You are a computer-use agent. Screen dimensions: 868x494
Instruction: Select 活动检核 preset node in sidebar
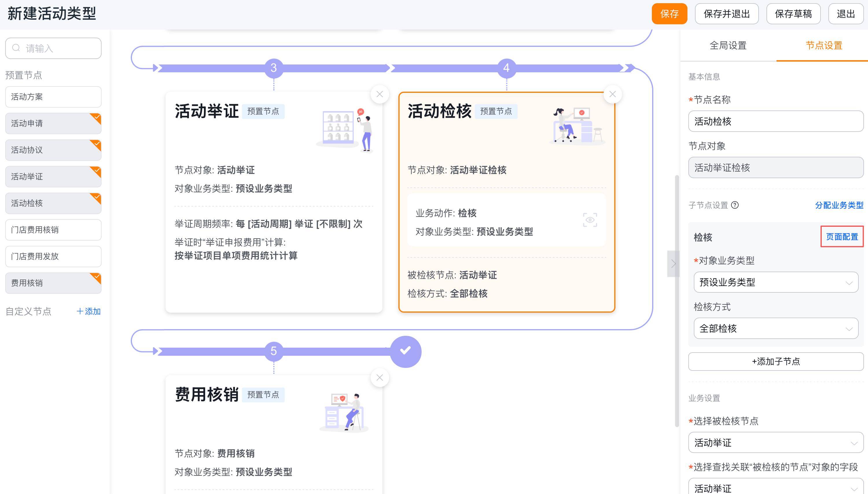click(53, 203)
